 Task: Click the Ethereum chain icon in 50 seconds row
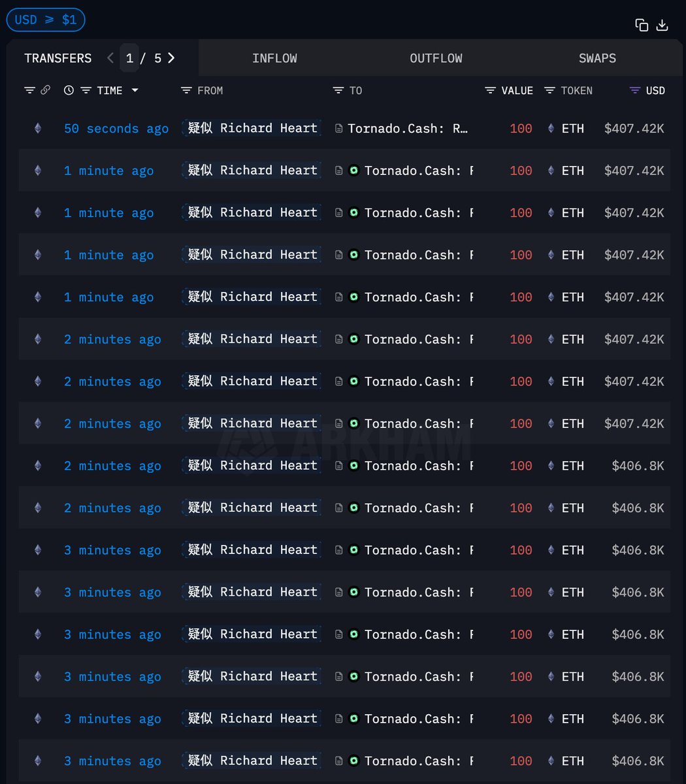pyautogui.click(x=37, y=129)
